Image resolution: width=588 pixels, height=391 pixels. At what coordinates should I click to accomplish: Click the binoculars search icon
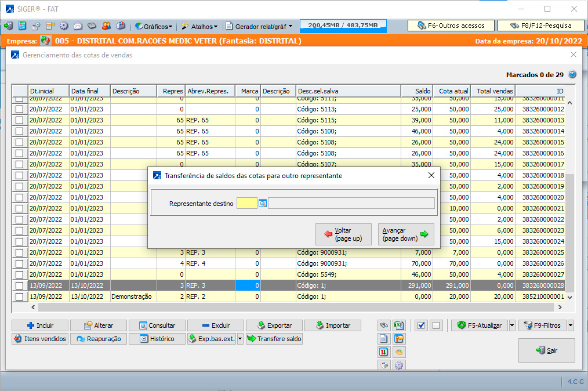[x=383, y=325]
